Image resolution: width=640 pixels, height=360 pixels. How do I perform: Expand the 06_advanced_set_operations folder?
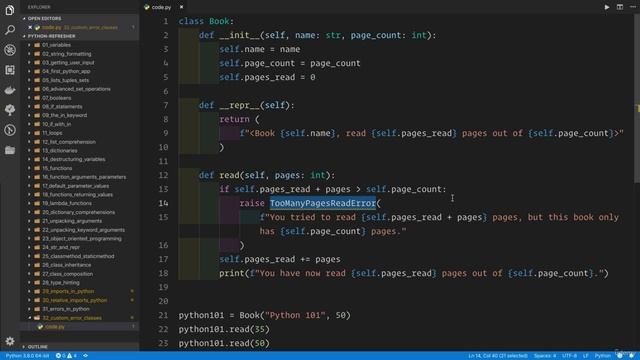point(76,89)
